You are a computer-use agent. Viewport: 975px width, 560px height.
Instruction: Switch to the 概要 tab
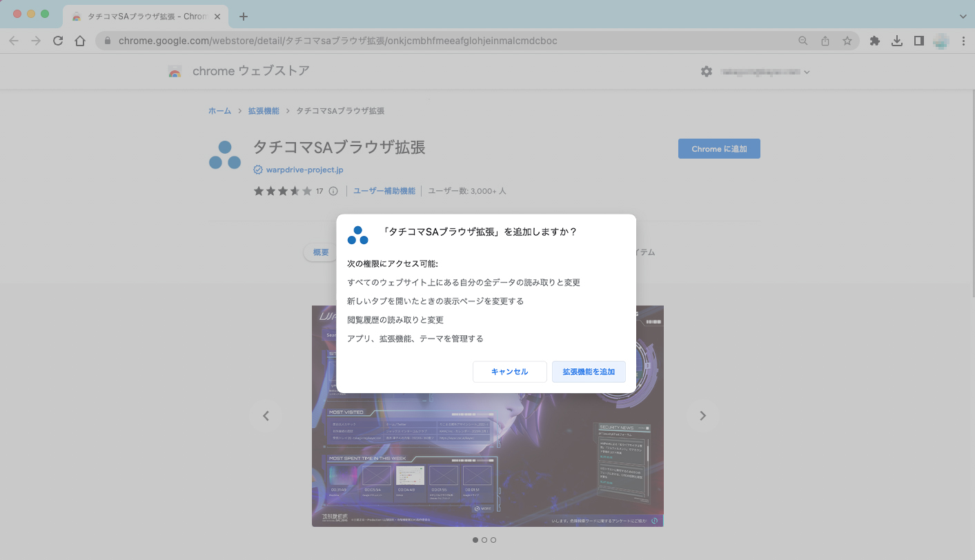[x=320, y=252]
